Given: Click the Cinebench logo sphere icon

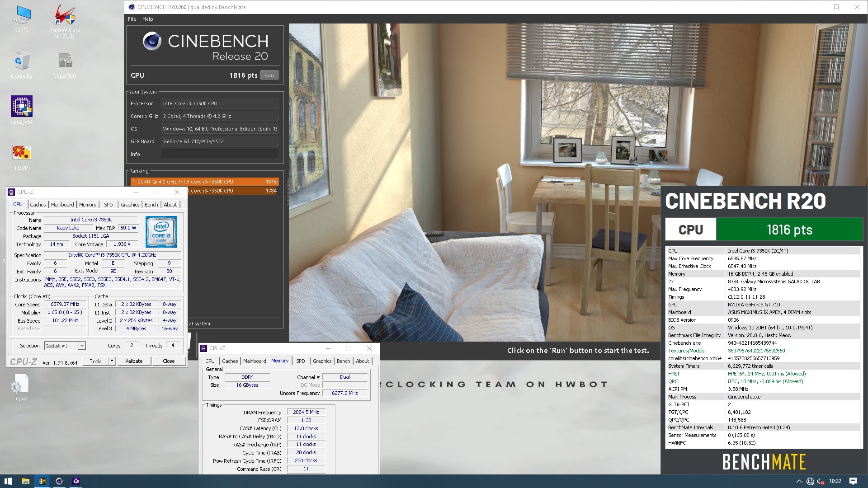Looking at the screenshot, I should (152, 41).
